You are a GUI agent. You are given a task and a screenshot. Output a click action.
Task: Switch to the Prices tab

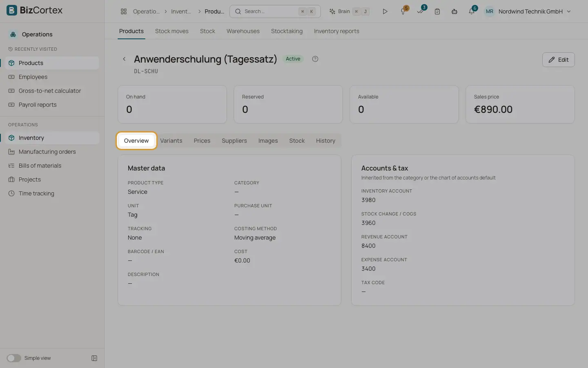pos(202,141)
